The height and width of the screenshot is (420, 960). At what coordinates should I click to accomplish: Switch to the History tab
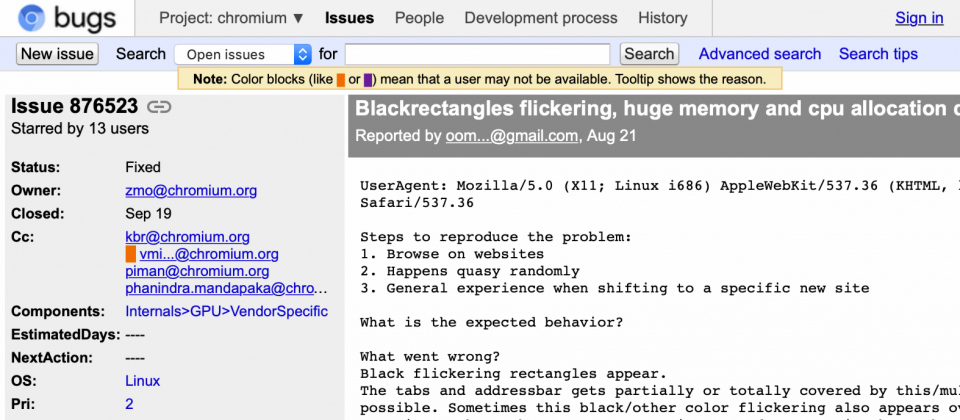coord(662,18)
